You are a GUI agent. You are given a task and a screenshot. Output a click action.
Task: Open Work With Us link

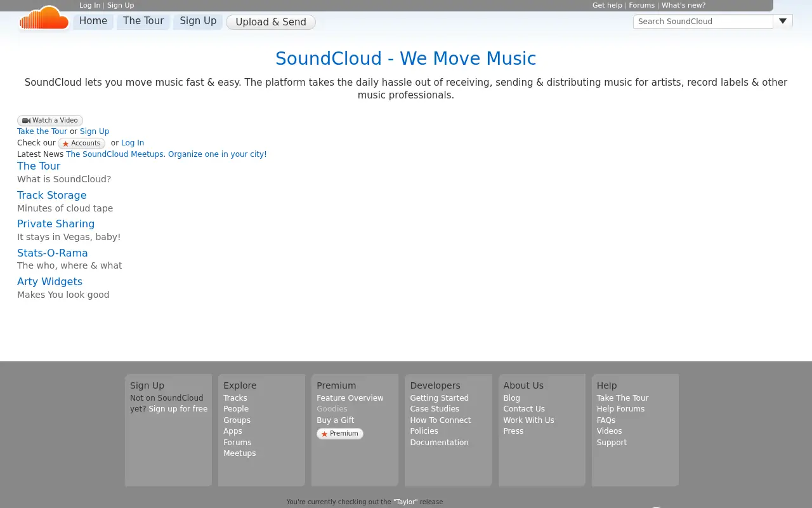pos(528,420)
